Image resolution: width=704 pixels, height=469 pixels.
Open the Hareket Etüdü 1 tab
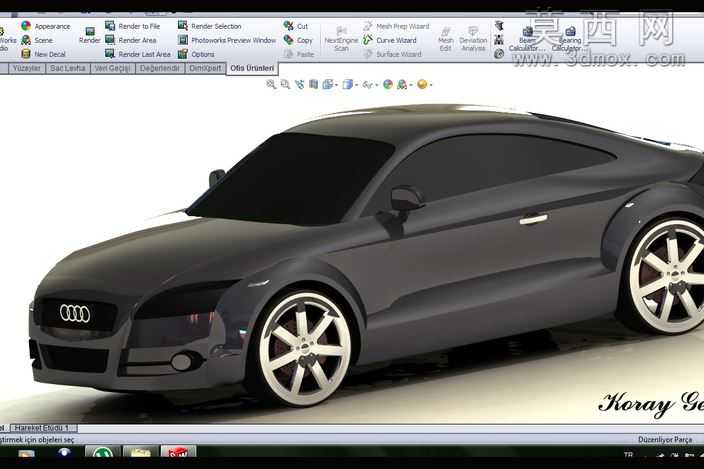[42, 428]
